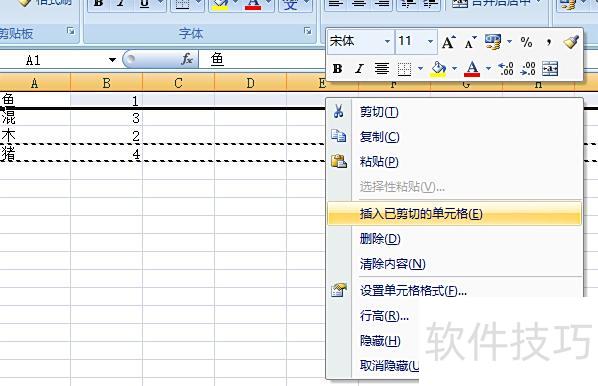Choose 复制(C) from the context menu
598x386 pixels.
[x=454, y=137]
